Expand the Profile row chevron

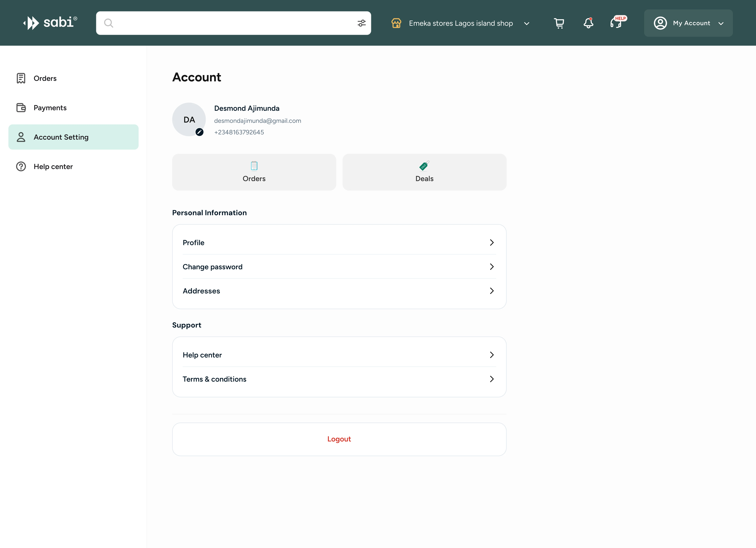point(491,242)
